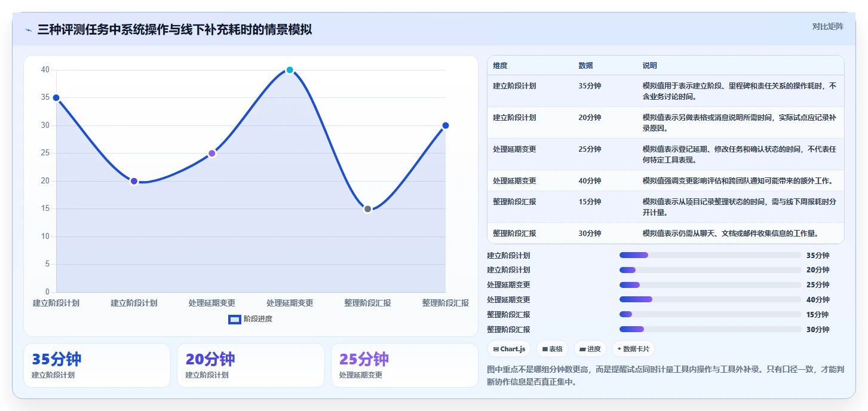Click the 说明 column header

click(650, 66)
